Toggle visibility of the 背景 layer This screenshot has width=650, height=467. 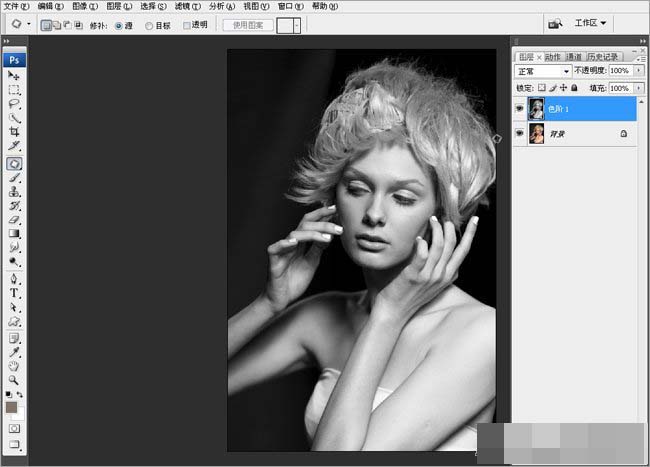(519, 134)
